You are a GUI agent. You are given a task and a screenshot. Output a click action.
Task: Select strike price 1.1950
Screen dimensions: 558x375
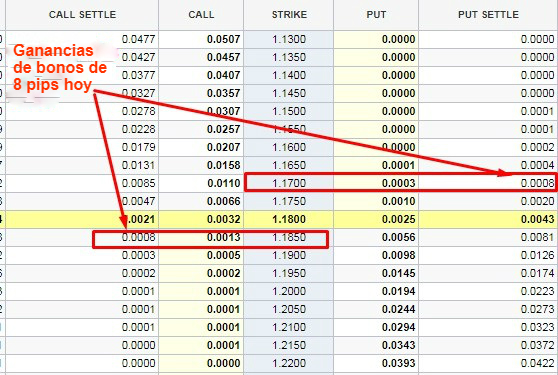[289, 273]
